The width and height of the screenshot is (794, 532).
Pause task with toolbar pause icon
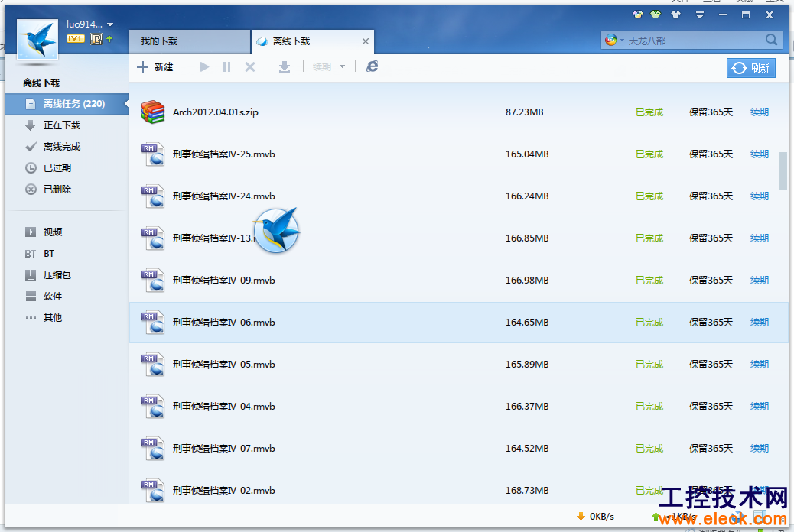[227, 66]
